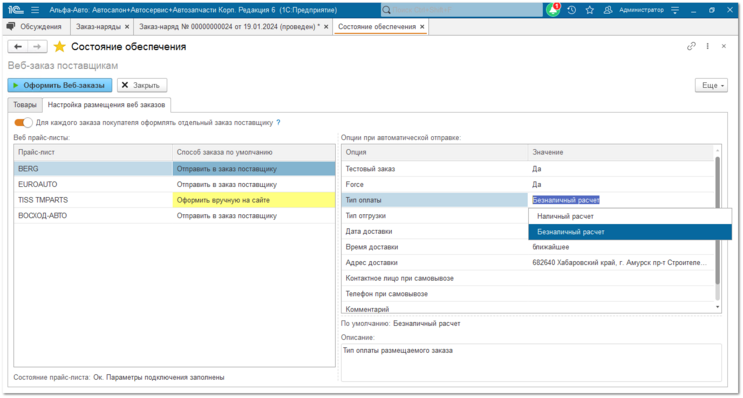Screen dimensions: 743x398
Task: Close the form with gray X icon
Action: [x=724, y=46]
